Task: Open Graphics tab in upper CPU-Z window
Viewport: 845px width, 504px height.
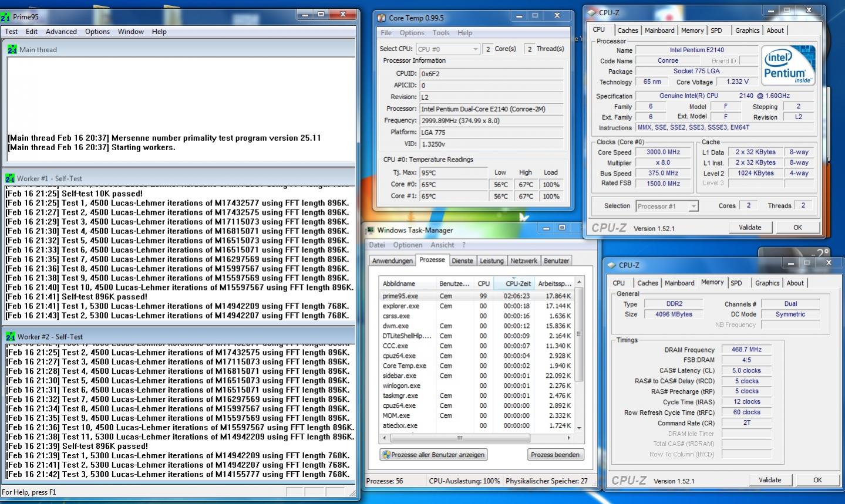Action: tap(747, 31)
